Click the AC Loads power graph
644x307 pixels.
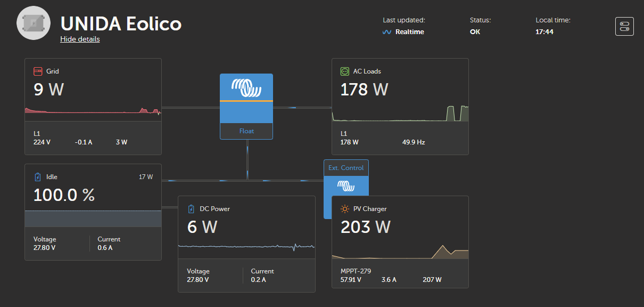coord(400,113)
